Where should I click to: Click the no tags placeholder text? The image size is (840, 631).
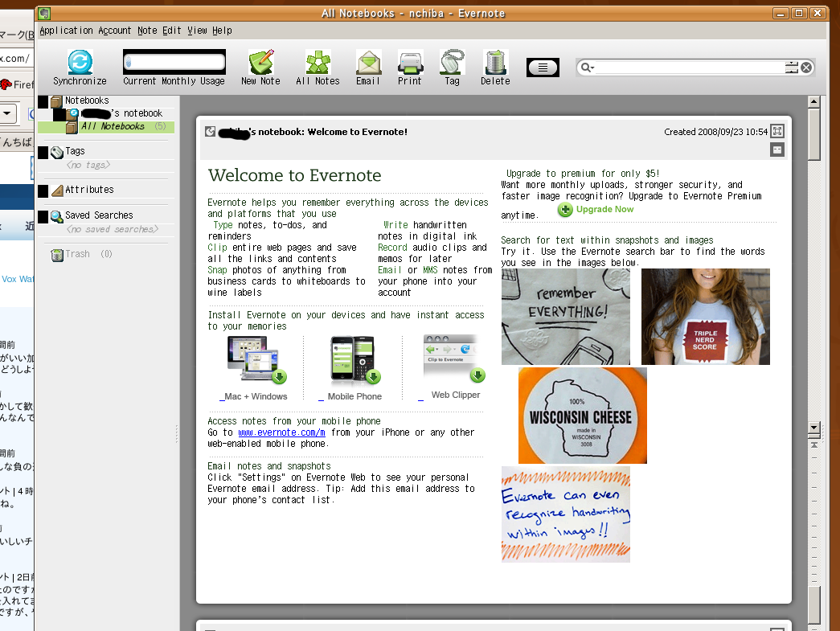pyautogui.click(x=88, y=165)
